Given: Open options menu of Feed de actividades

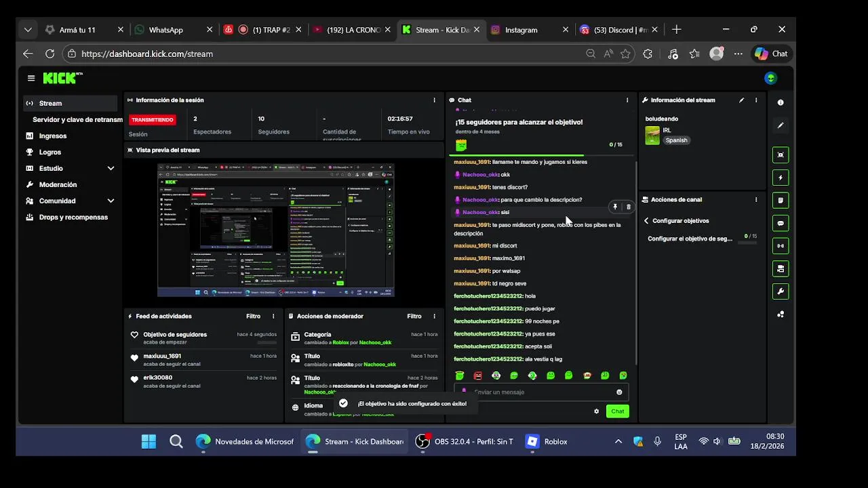Looking at the screenshot, I should click(274, 317).
